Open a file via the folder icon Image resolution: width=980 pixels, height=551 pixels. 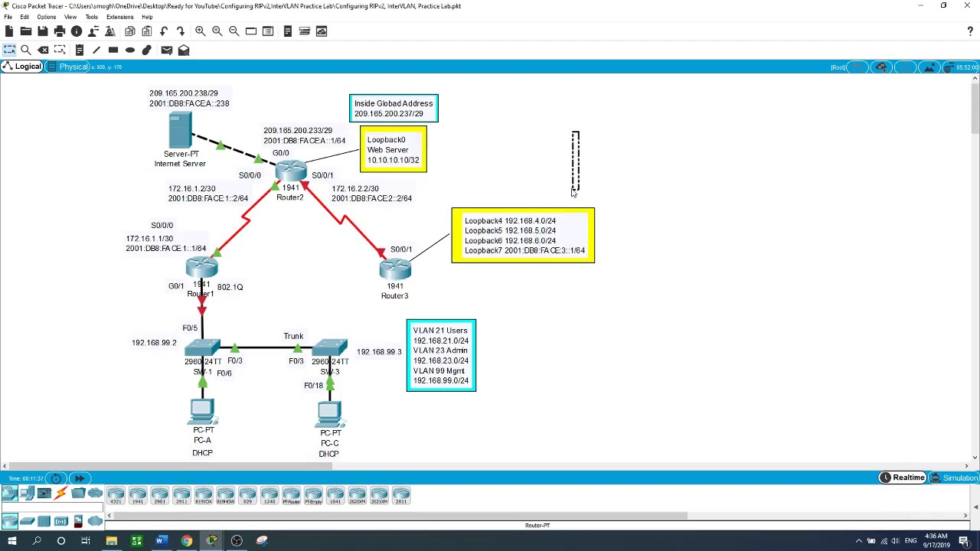[25, 31]
